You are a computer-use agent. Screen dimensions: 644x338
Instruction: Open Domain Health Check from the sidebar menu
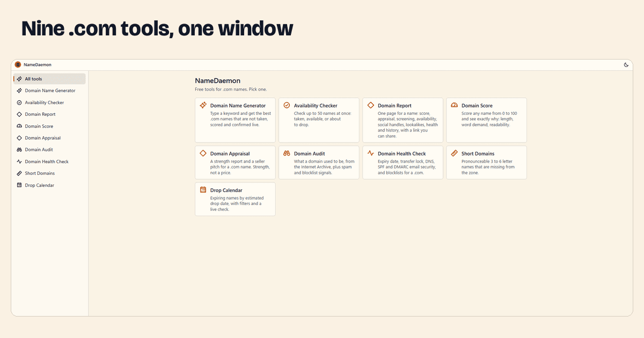click(49, 161)
